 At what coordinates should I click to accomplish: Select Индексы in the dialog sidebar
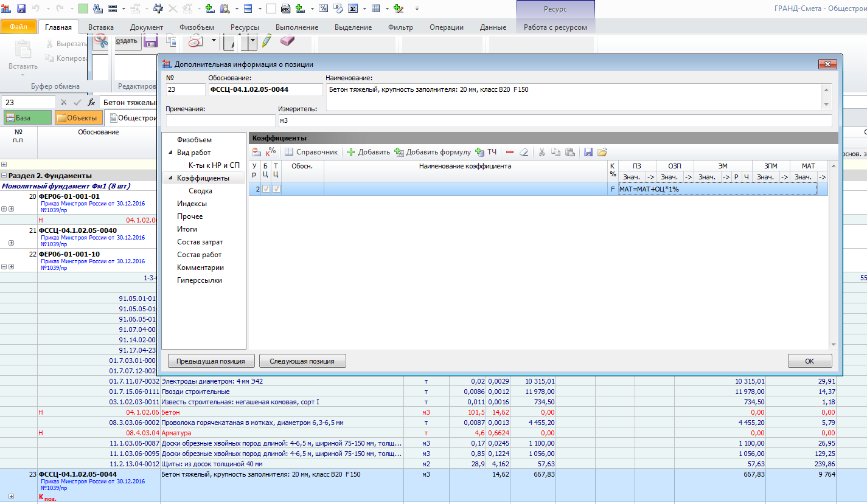192,204
